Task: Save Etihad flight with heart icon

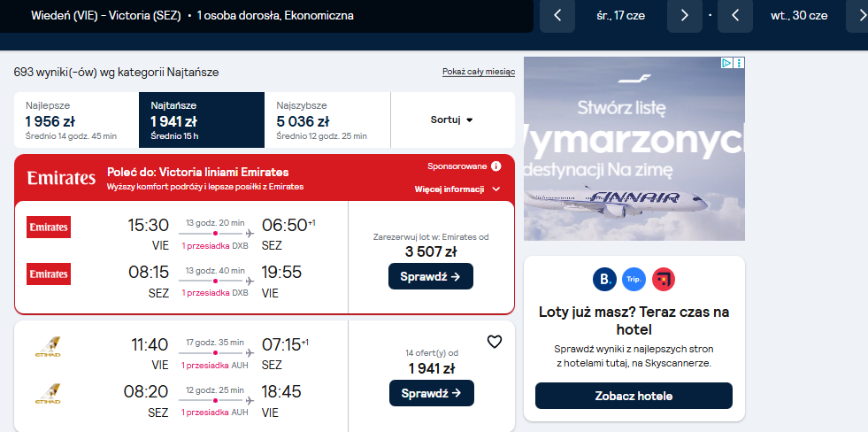Action: point(494,343)
